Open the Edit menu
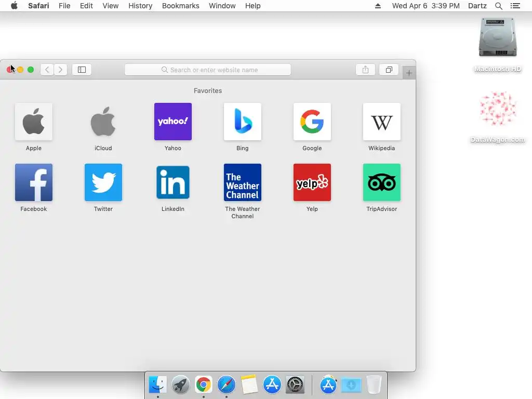 (86, 6)
